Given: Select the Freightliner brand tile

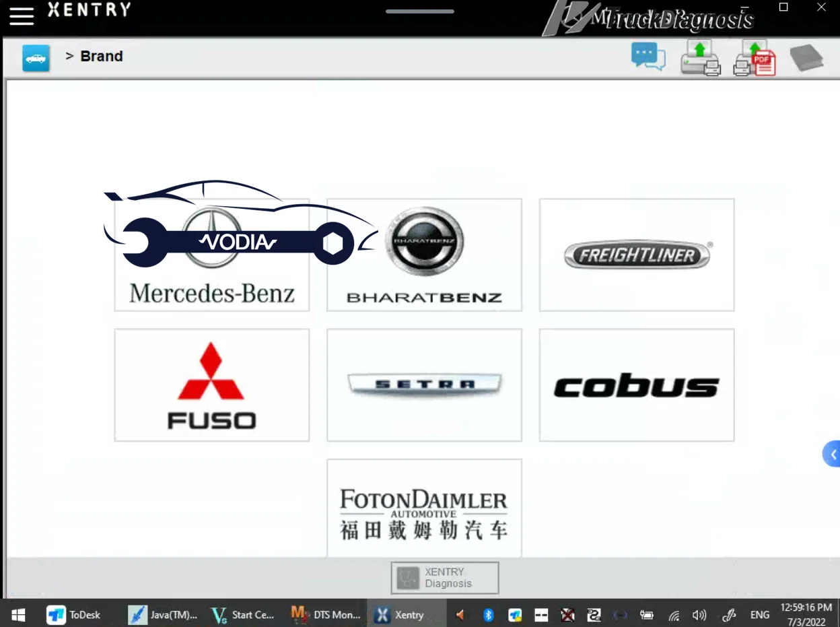Looking at the screenshot, I should pos(637,255).
